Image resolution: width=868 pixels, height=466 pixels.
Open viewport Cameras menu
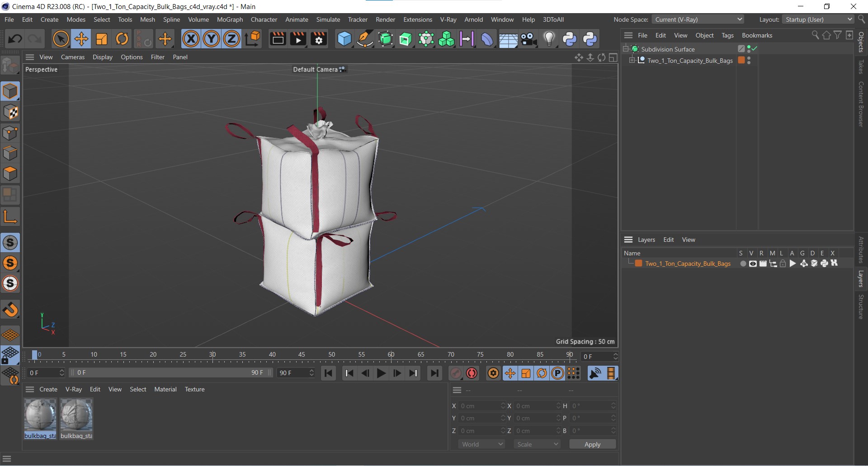click(x=73, y=57)
